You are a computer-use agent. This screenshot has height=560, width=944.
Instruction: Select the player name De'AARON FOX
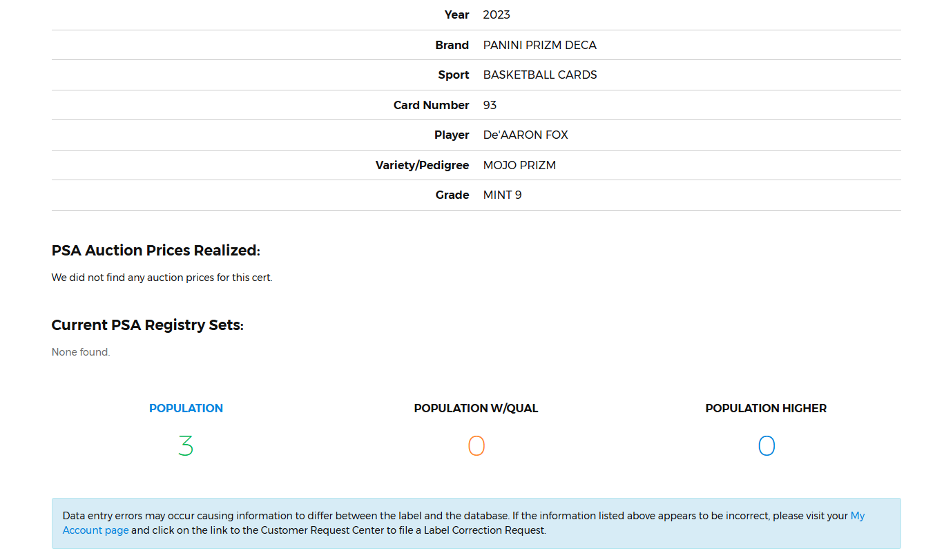526,135
